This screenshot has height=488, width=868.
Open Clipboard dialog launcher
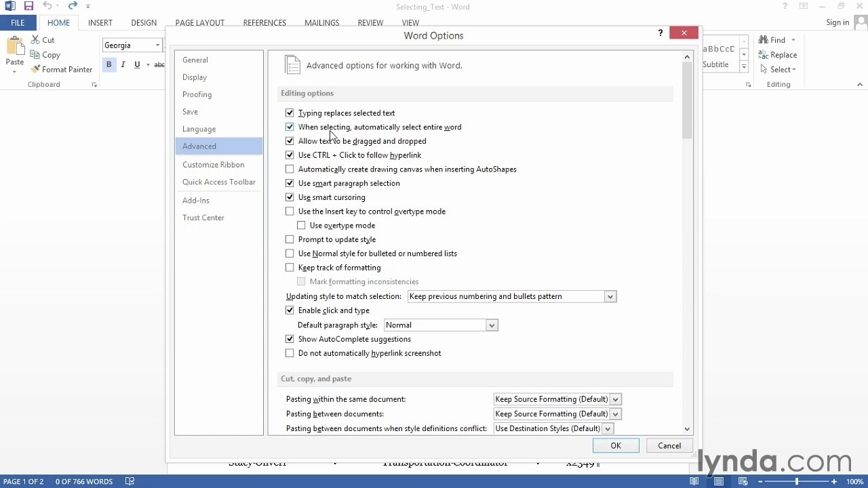[x=94, y=85]
